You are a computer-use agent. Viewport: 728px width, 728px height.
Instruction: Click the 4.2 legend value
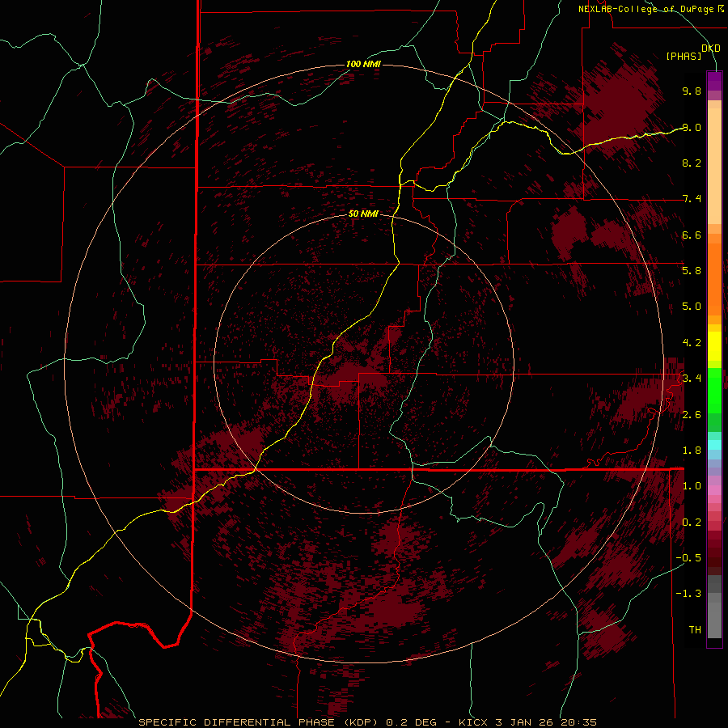[x=692, y=343]
